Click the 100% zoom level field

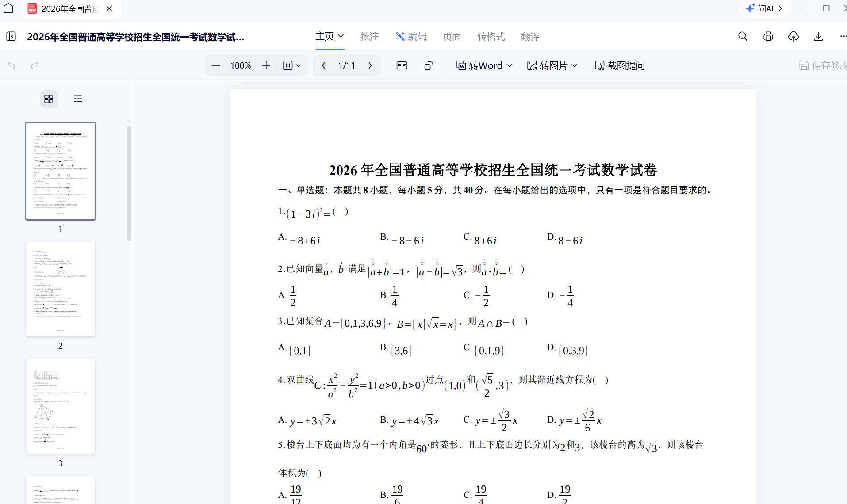241,65
